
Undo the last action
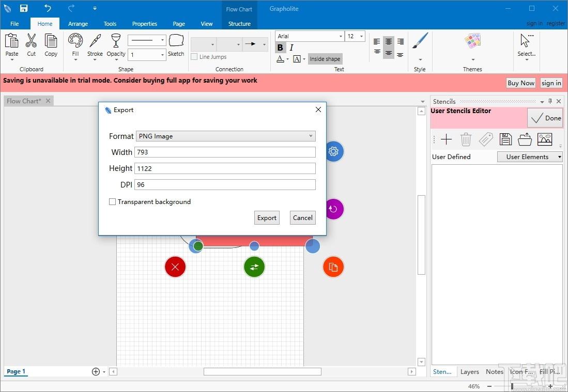(x=48, y=8)
